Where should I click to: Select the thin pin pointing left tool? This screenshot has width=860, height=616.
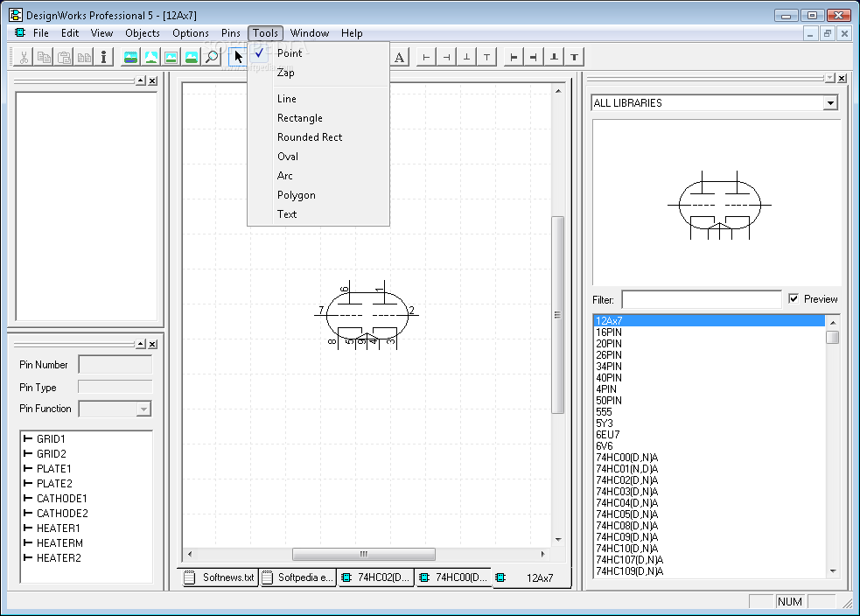(446, 57)
